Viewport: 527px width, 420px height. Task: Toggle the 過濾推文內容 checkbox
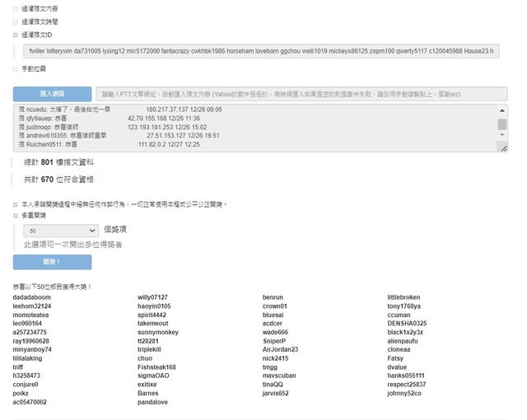[16, 9]
